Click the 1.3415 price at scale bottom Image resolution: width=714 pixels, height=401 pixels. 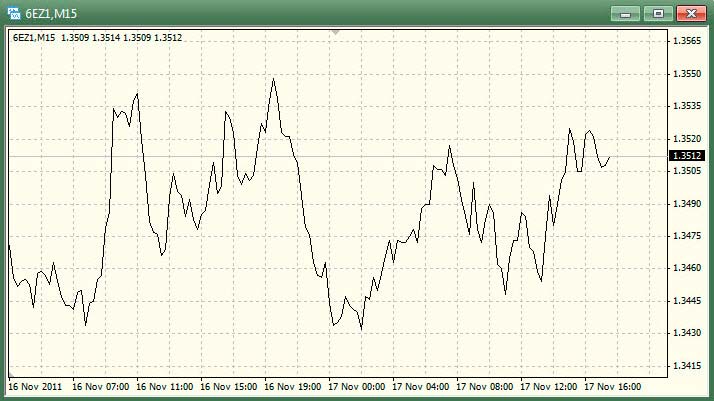coord(687,367)
